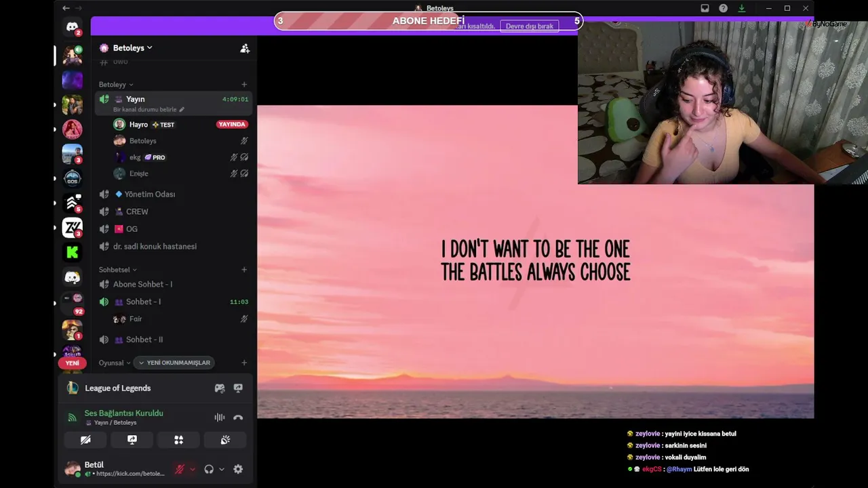Create channel in Betoleyy category
The width and height of the screenshot is (868, 488).
click(244, 85)
